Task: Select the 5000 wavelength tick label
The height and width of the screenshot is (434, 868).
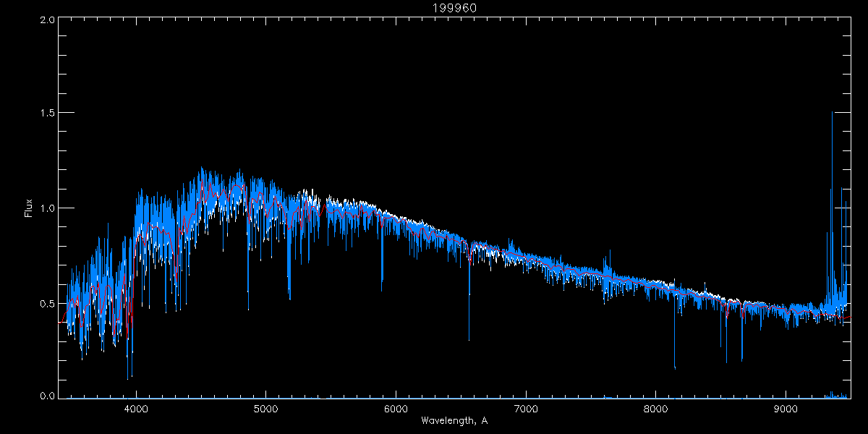Action: click(x=265, y=409)
